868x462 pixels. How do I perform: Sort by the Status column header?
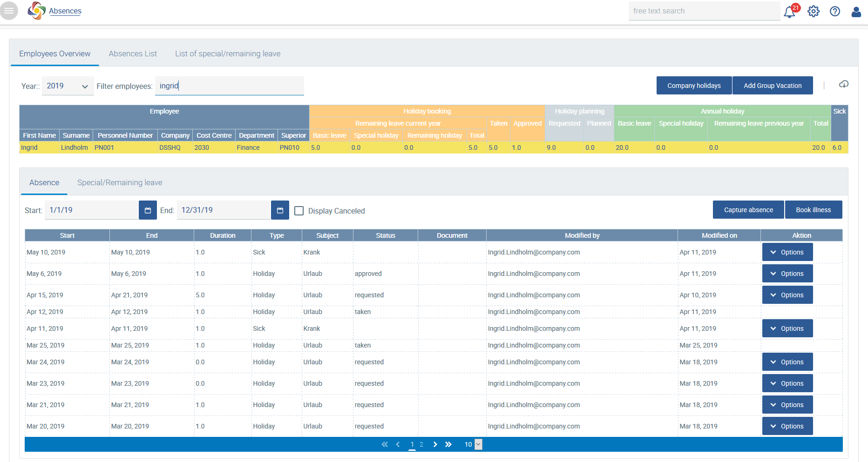click(x=386, y=235)
